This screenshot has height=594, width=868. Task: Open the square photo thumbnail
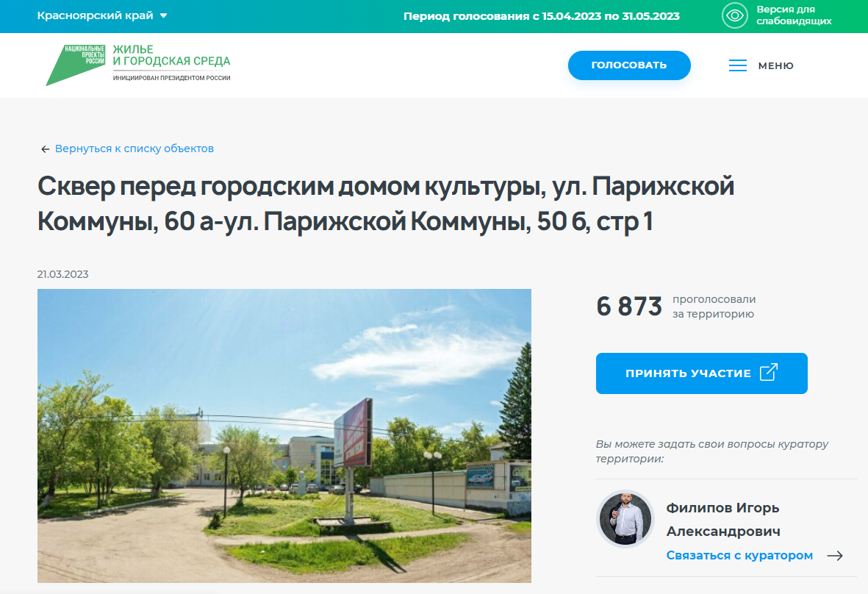284,436
